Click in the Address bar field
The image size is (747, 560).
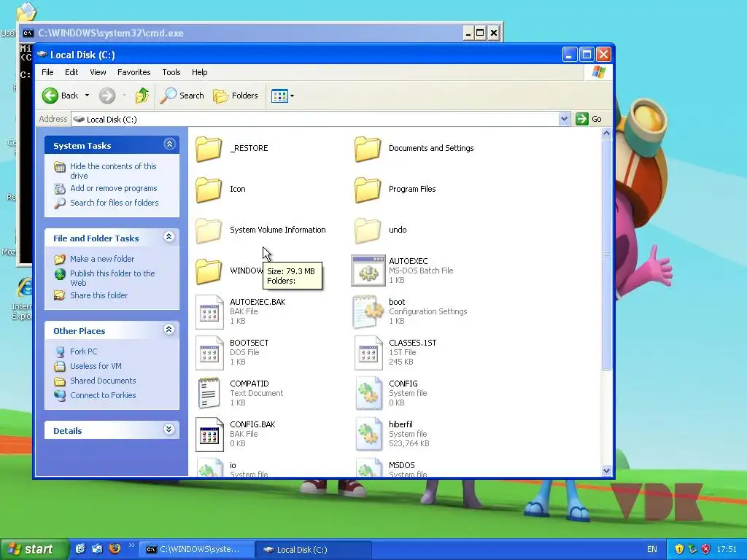314,119
